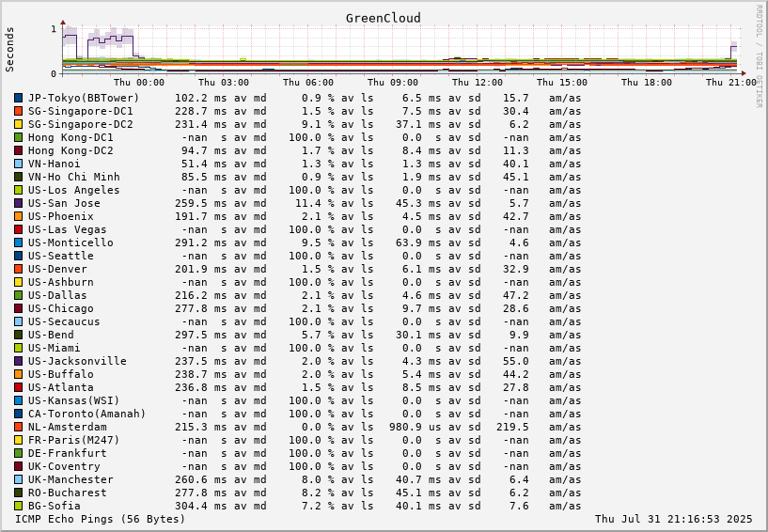Click the CA-Toronto(Amanah) legend label
768x532 pixels.
pyautogui.click(x=87, y=414)
